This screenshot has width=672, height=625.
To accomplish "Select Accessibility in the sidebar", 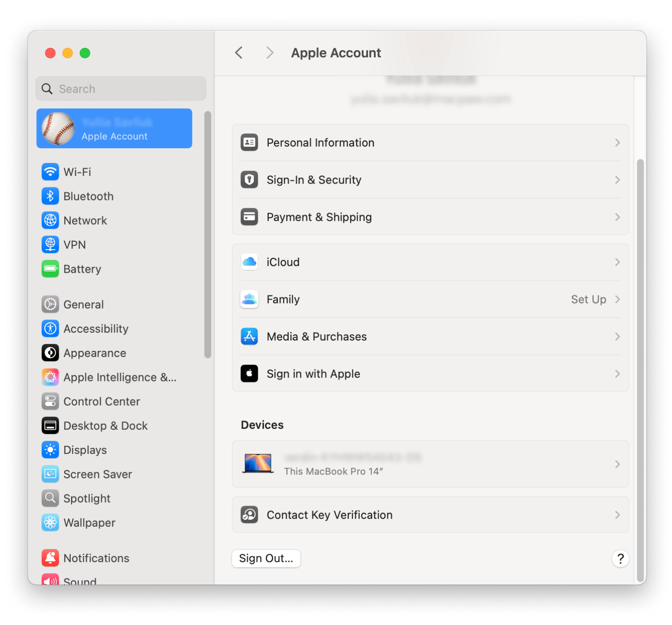I will pos(96,329).
